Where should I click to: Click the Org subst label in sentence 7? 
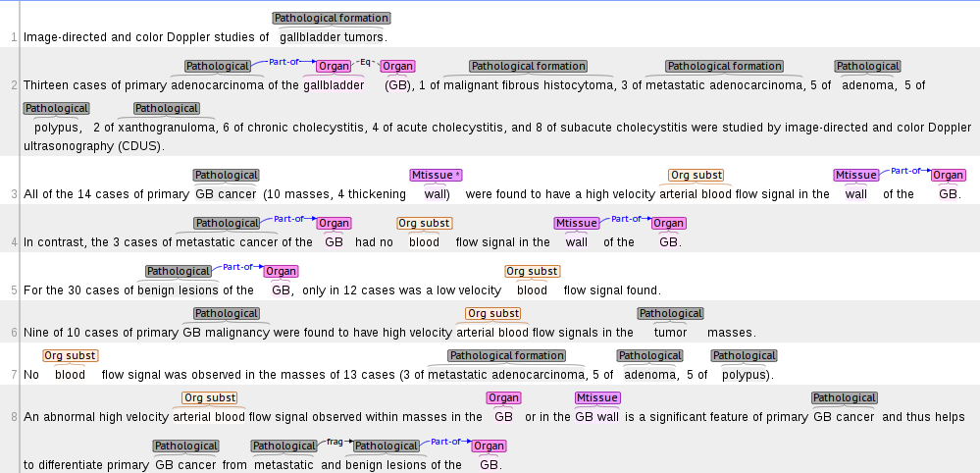coord(70,356)
